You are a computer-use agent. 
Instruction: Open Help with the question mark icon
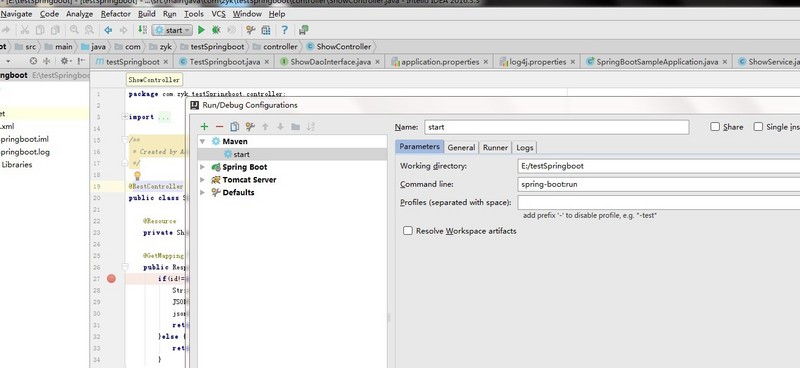coord(285,30)
